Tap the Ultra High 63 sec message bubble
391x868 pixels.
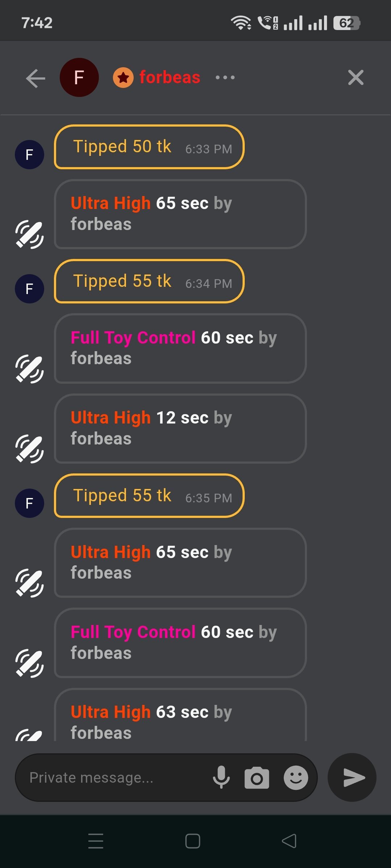click(x=180, y=718)
